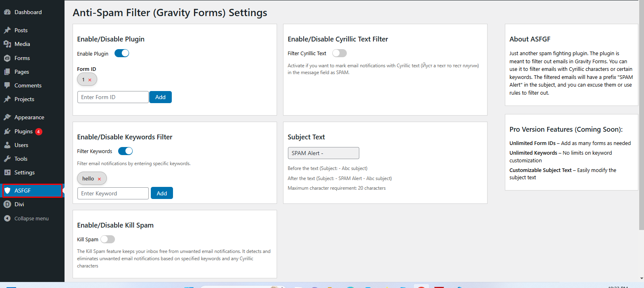
Task: Click the 'Unlimited Keywords' feature text
Action: point(533,153)
